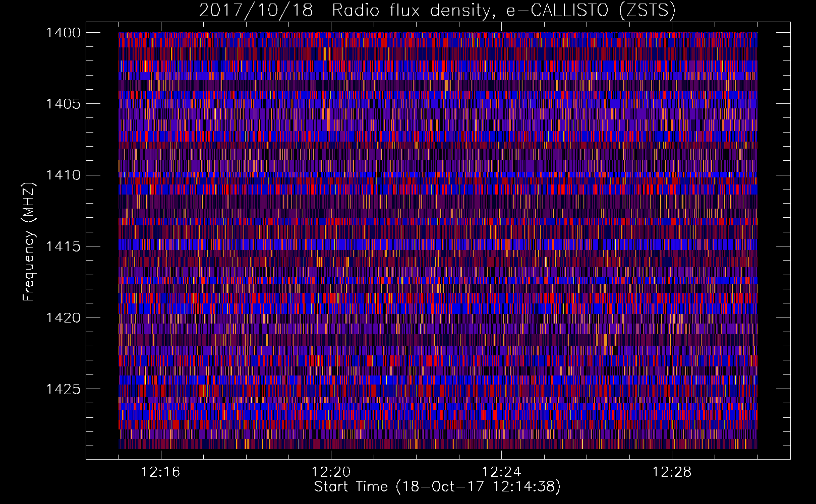Click the 'Frequency (MHZ)' axis label

(x=29, y=241)
